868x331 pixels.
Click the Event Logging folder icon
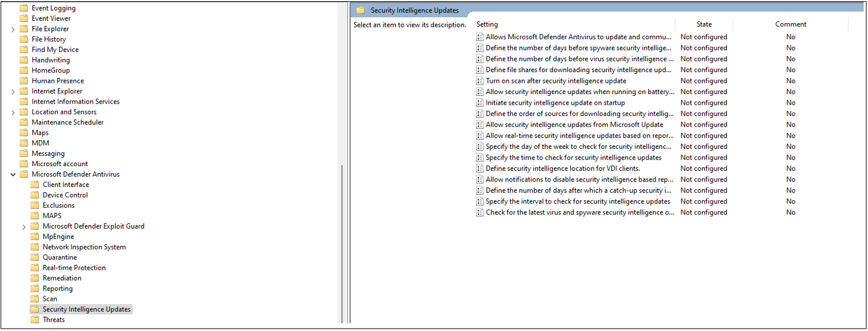pos(24,8)
